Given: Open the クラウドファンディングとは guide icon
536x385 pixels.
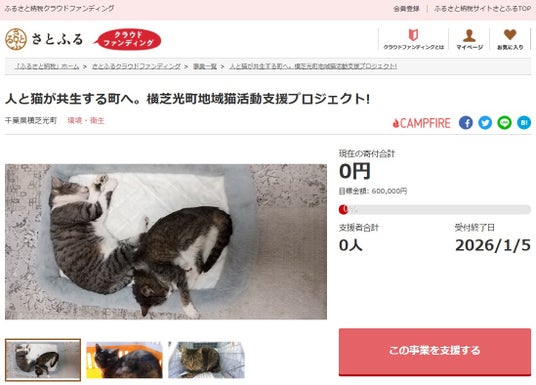Looking at the screenshot, I should (x=413, y=35).
